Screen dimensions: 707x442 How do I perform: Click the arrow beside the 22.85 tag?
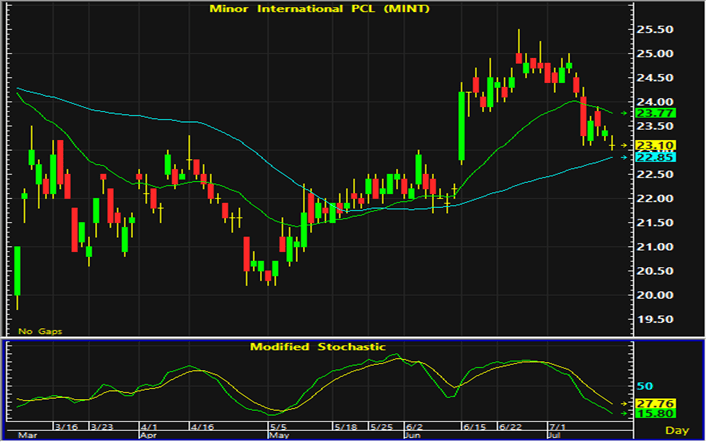pos(624,157)
